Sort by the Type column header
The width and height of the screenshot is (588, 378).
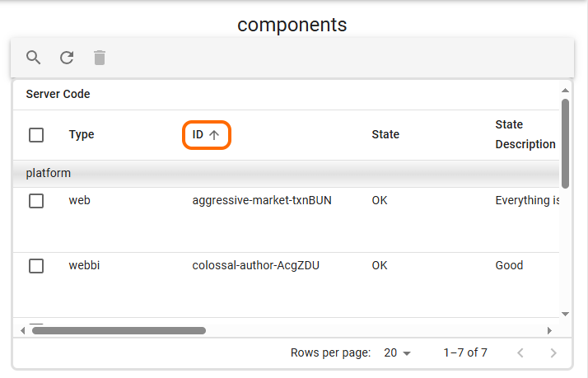tap(82, 135)
